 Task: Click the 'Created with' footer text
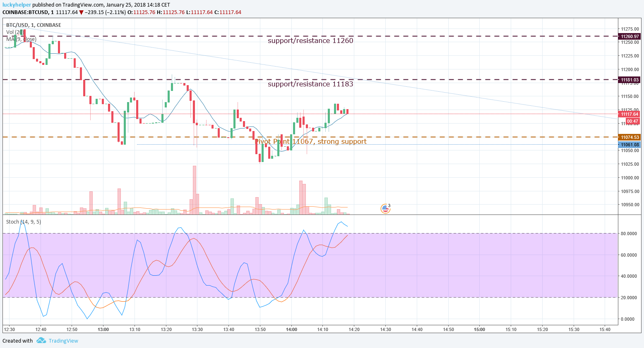(17, 341)
